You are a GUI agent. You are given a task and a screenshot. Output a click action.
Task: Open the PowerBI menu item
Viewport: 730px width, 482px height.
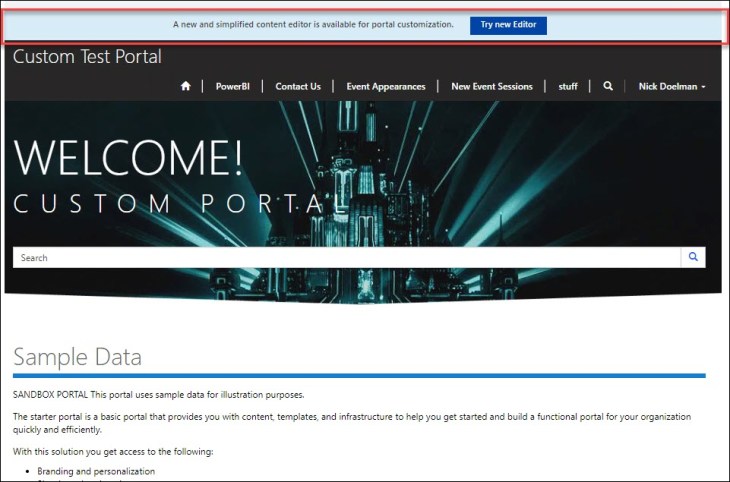pyautogui.click(x=232, y=87)
